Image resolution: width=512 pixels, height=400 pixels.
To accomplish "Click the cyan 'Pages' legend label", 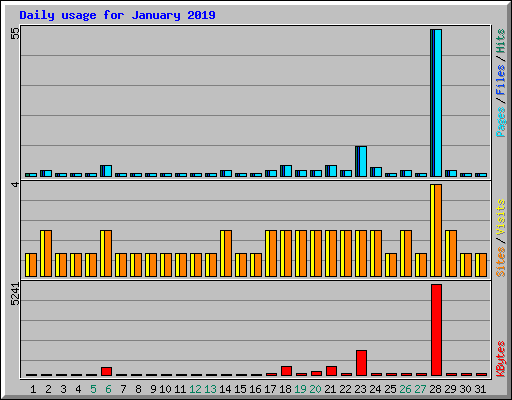I will [x=501, y=122].
